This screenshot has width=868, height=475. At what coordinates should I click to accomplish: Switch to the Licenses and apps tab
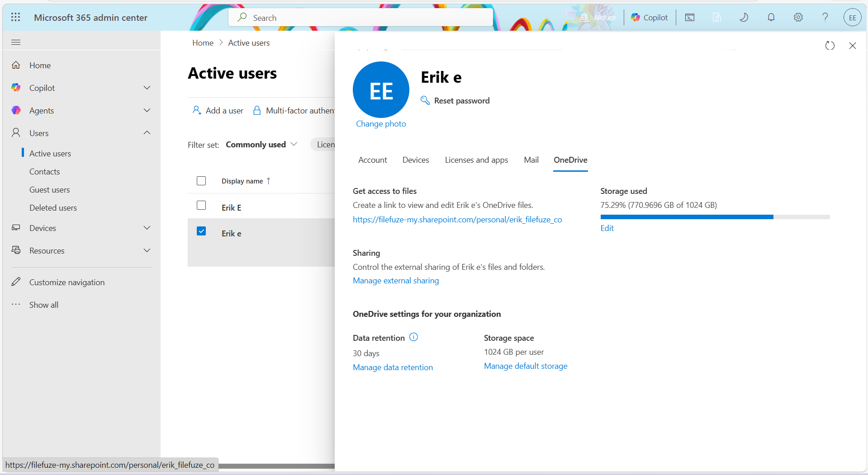coord(476,160)
